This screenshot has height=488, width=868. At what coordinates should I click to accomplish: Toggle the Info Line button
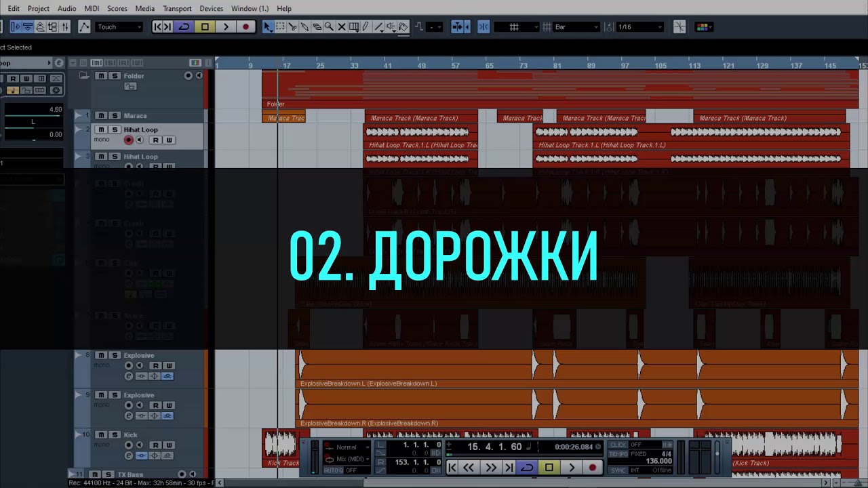28,27
